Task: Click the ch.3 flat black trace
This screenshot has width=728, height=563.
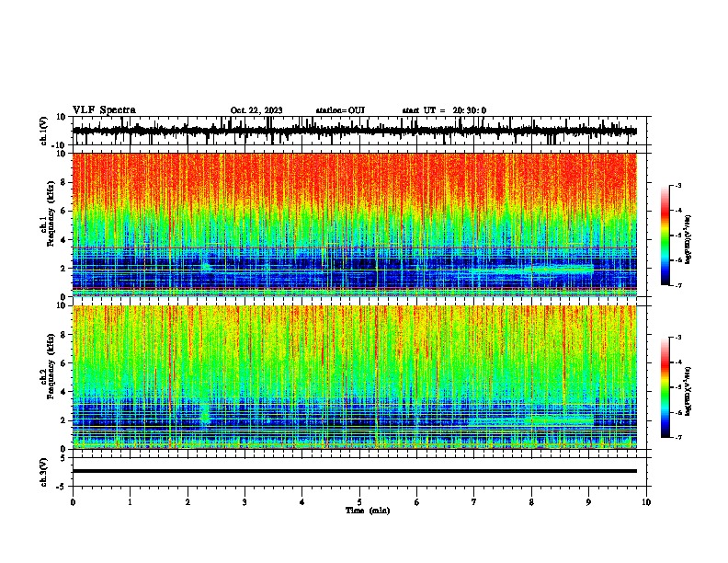Action: (x=355, y=471)
